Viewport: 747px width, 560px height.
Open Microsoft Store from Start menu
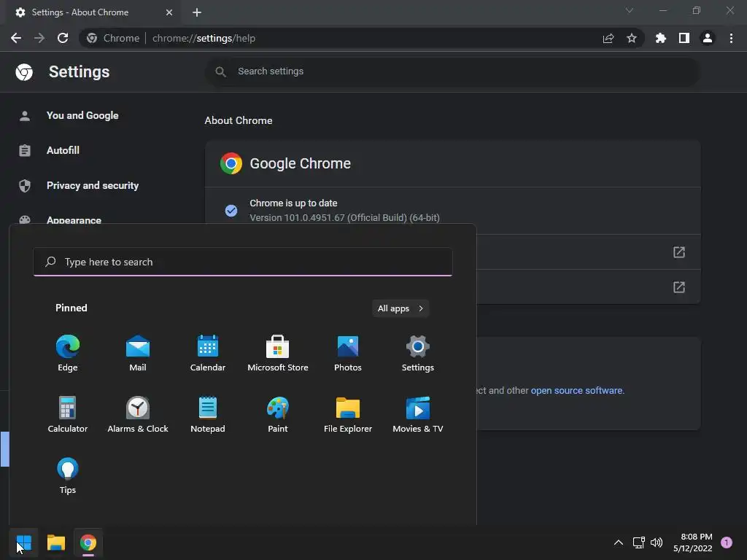278,353
